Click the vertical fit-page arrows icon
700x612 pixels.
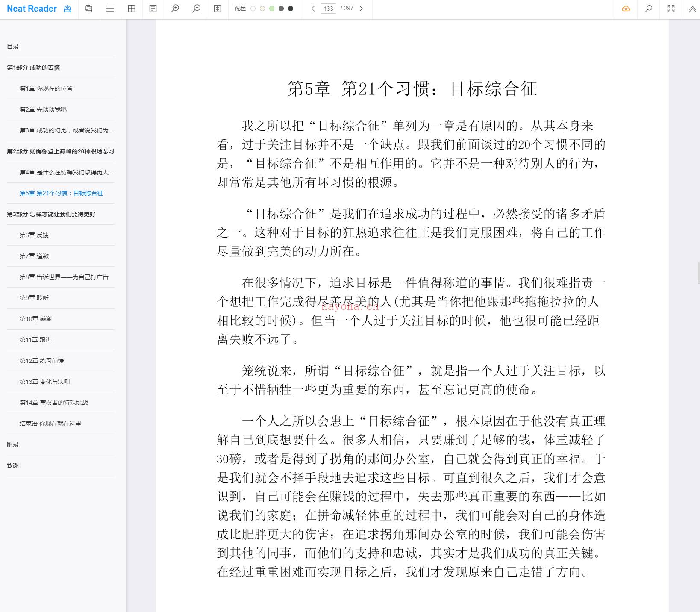[218, 9]
